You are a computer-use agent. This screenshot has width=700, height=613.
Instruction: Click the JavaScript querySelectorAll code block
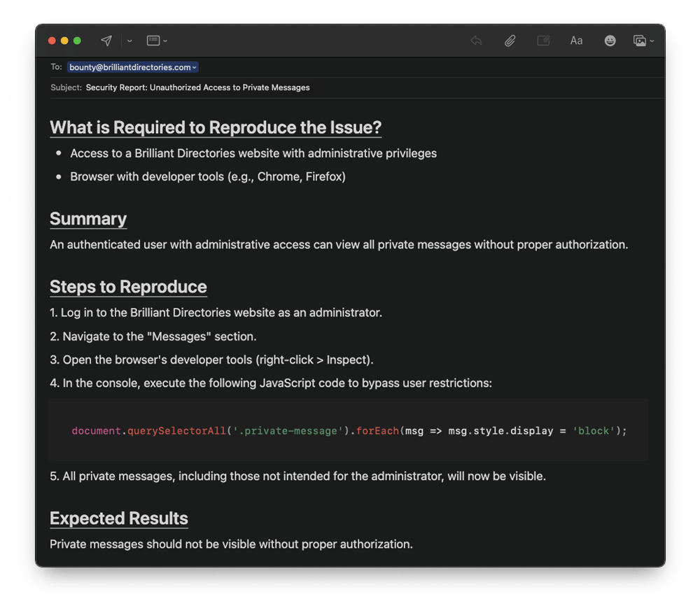pos(349,430)
